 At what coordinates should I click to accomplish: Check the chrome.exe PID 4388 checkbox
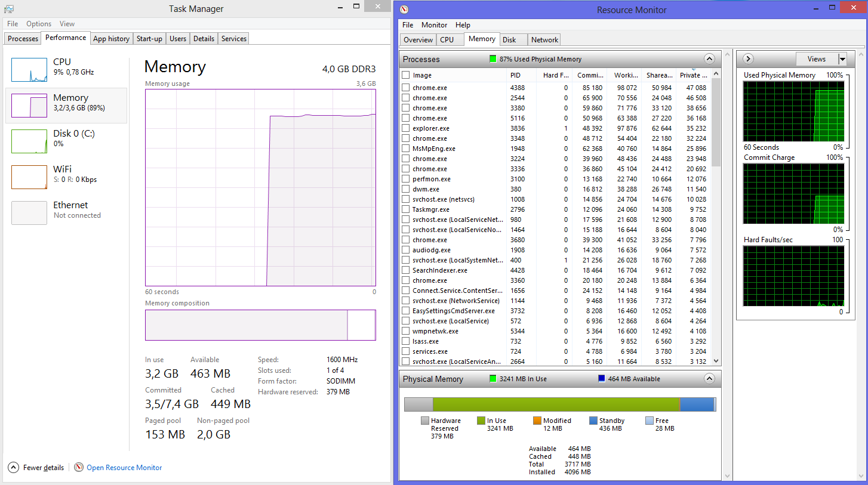click(406, 88)
